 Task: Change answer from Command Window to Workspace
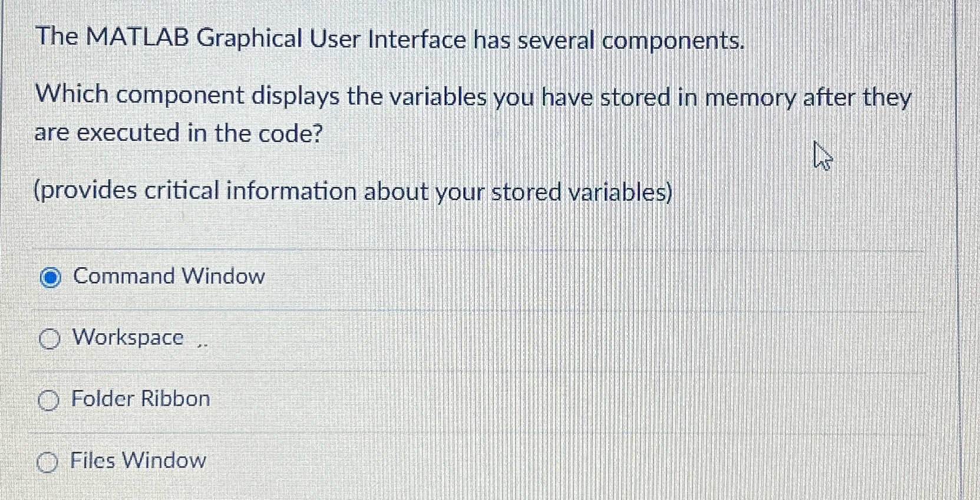(50, 338)
